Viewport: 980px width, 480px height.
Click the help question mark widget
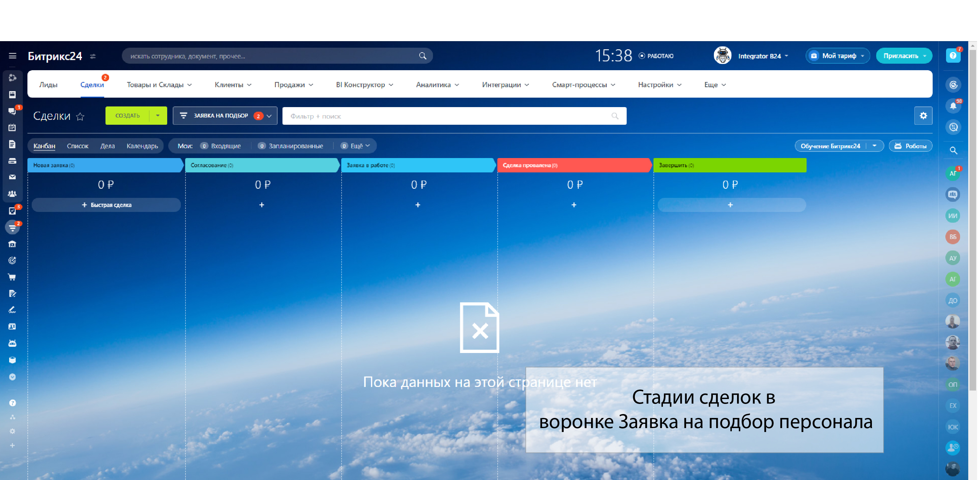953,56
